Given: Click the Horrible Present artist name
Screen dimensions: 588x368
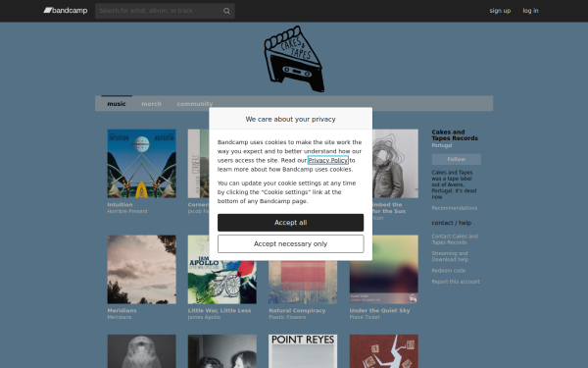Looking at the screenshot, I should pos(127,211).
